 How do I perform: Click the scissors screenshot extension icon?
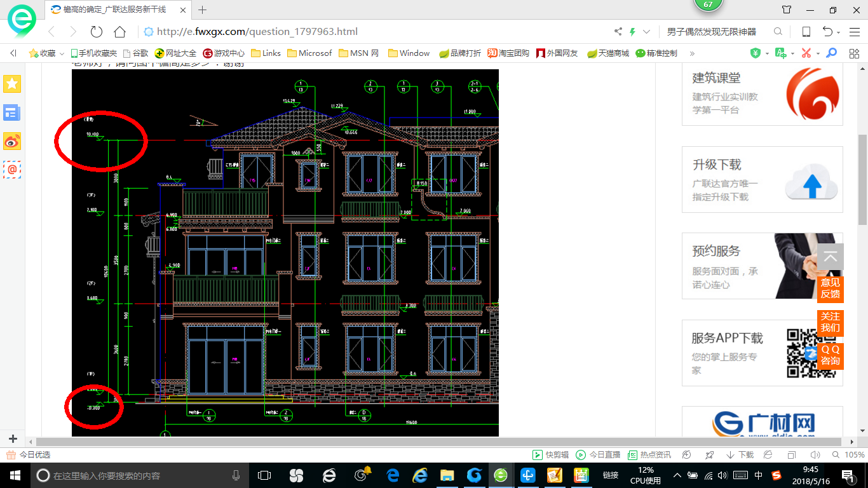[x=806, y=53]
